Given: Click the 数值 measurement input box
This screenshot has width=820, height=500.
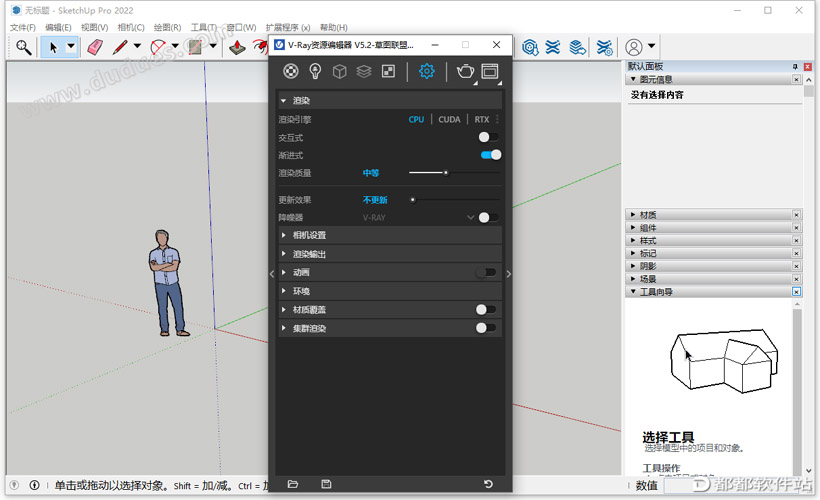Looking at the screenshot, I should coord(737,485).
